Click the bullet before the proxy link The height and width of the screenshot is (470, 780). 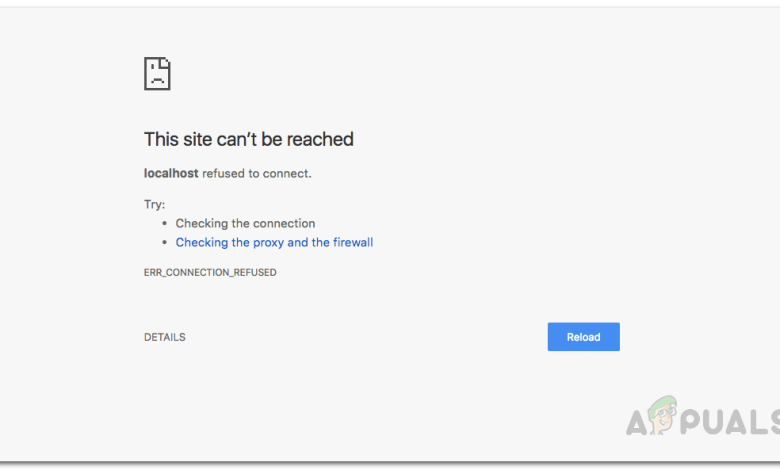pyautogui.click(x=164, y=243)
